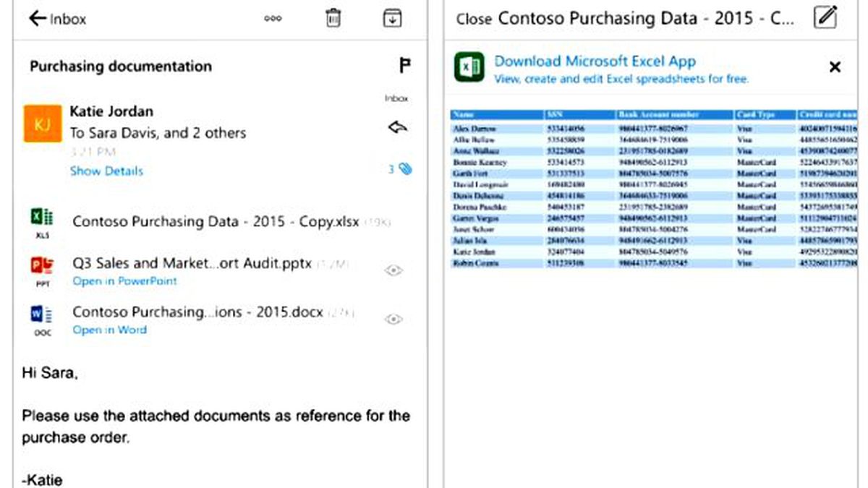Click the Excel app logo in banner
This screenshot has height=488, width=868.
(x=469, y=69)
